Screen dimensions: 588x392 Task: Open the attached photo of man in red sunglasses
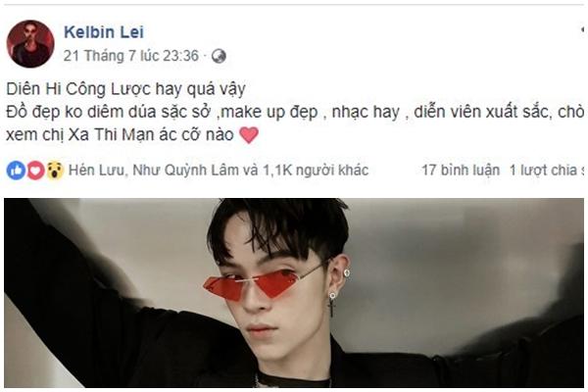coord(294,293)
